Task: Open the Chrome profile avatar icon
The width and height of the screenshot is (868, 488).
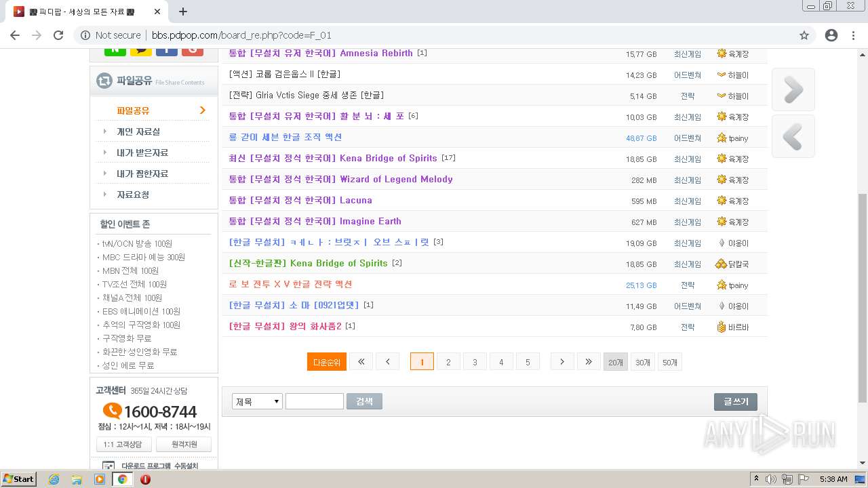Action: (x=831, y=35)
